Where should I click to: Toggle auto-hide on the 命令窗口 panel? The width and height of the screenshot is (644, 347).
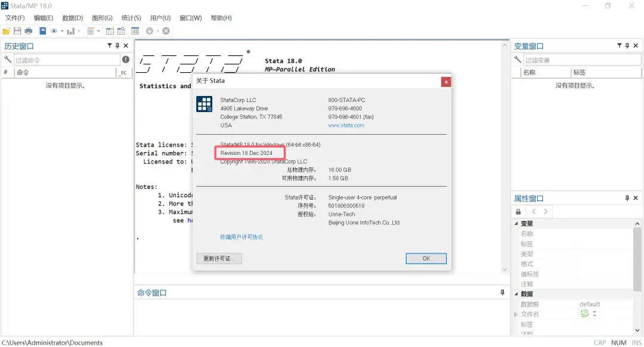pos(501,292)
